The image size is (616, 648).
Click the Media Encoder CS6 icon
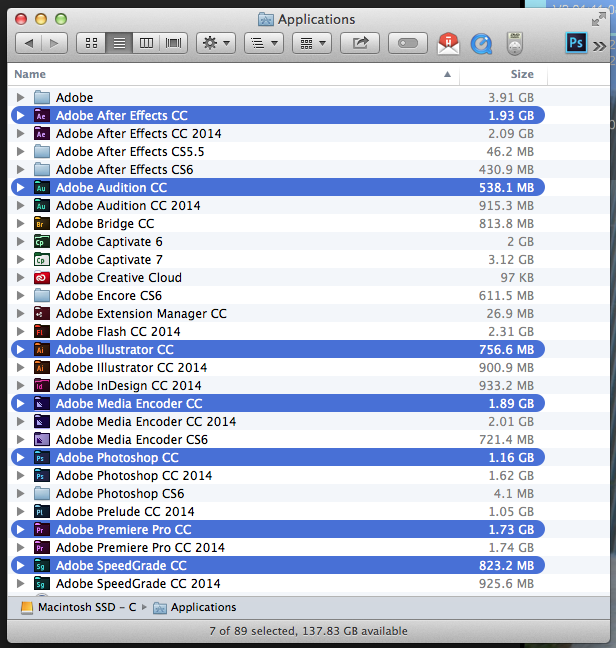(42, 439)
